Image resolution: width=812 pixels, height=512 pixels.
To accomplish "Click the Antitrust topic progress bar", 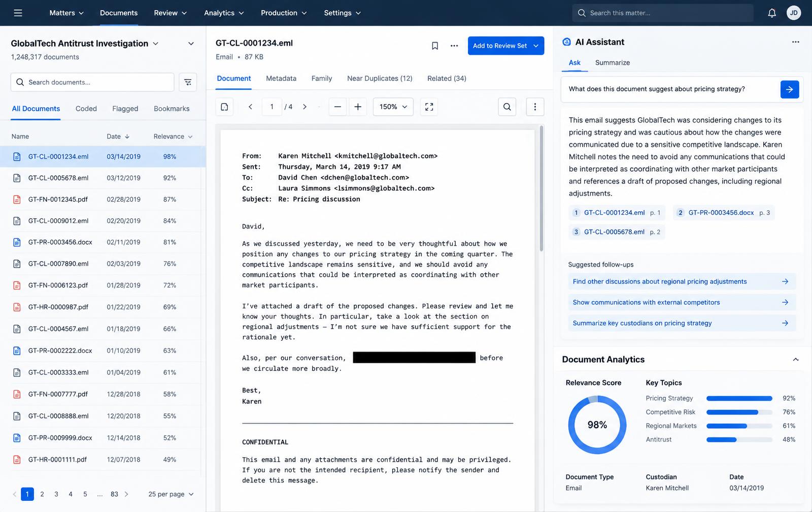I will click(x=739, y=440).
